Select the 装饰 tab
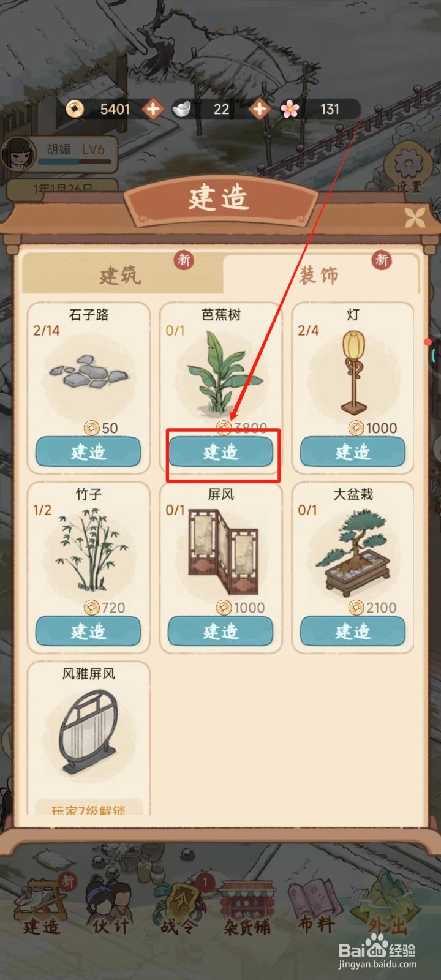The width and height of the screenshot is (441, 980). click(319, 274)
